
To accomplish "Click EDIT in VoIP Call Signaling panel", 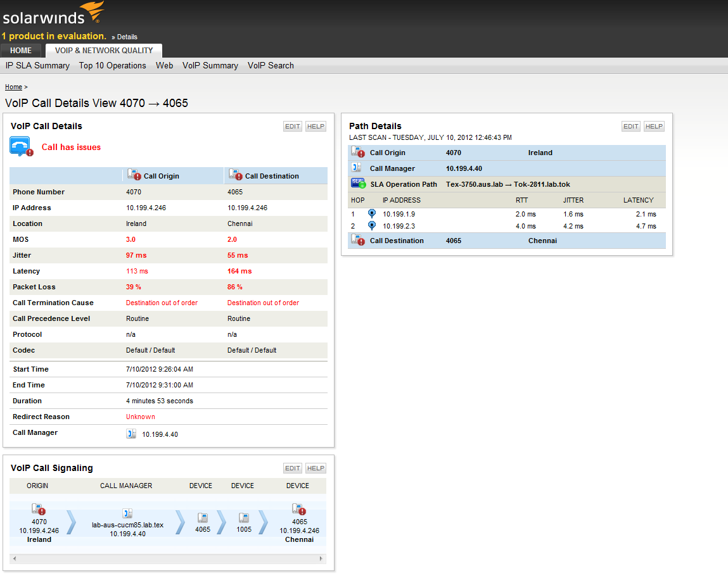I will coord(293,468).
